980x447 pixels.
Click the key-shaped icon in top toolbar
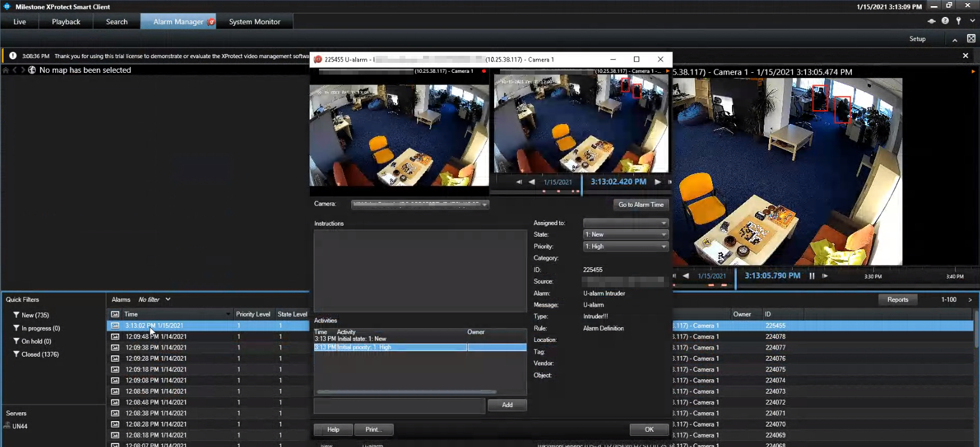point(958,21)
